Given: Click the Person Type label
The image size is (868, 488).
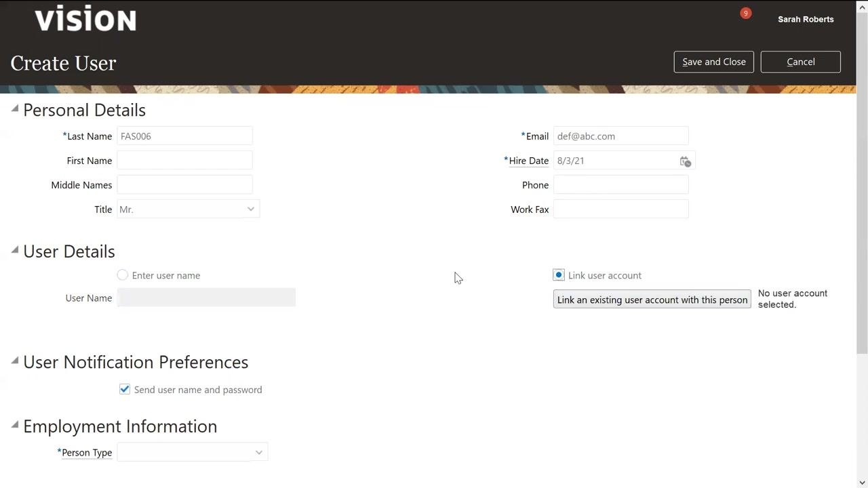Looking at the screenshot, I should (87, 453).
